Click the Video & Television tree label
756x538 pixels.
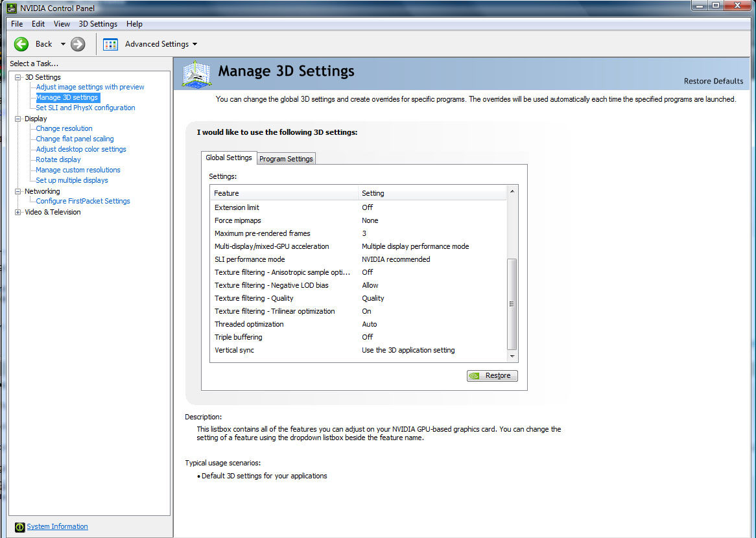click(53, 212)
